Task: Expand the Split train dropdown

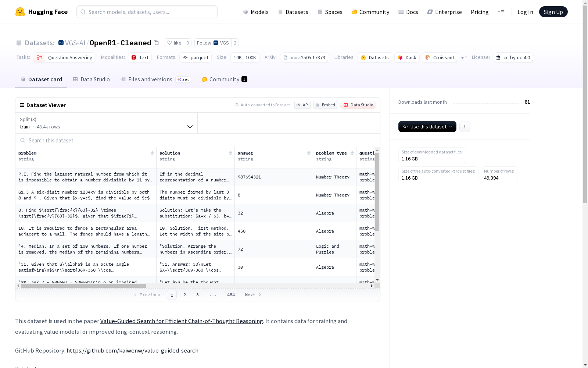Action: click(x=107, y=123)
